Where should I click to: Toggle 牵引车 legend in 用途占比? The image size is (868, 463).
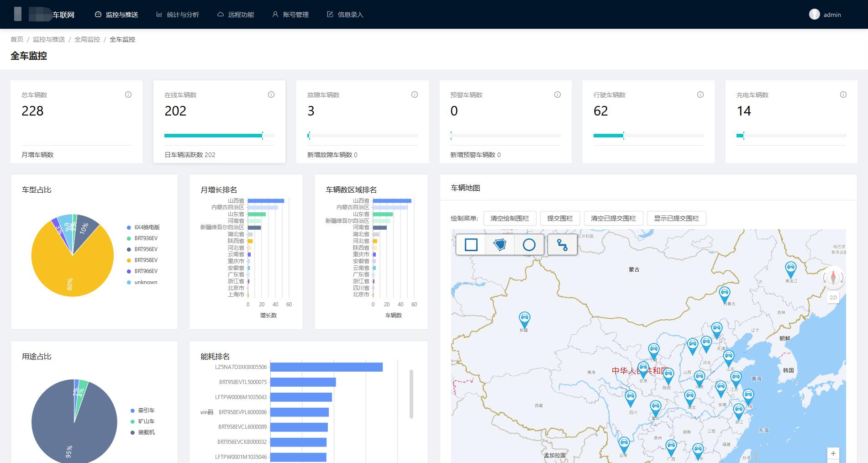coord(142,410)
